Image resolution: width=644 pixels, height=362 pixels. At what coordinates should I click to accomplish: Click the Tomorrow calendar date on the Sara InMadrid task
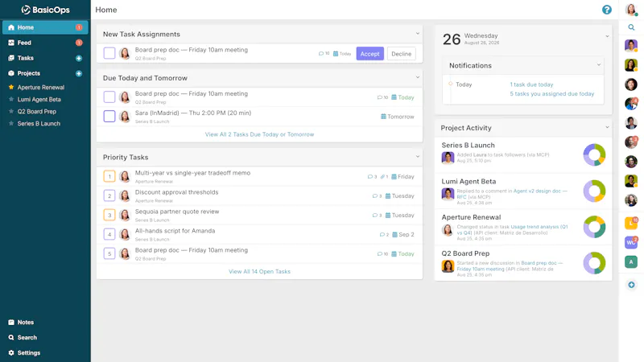pos(397,117)
